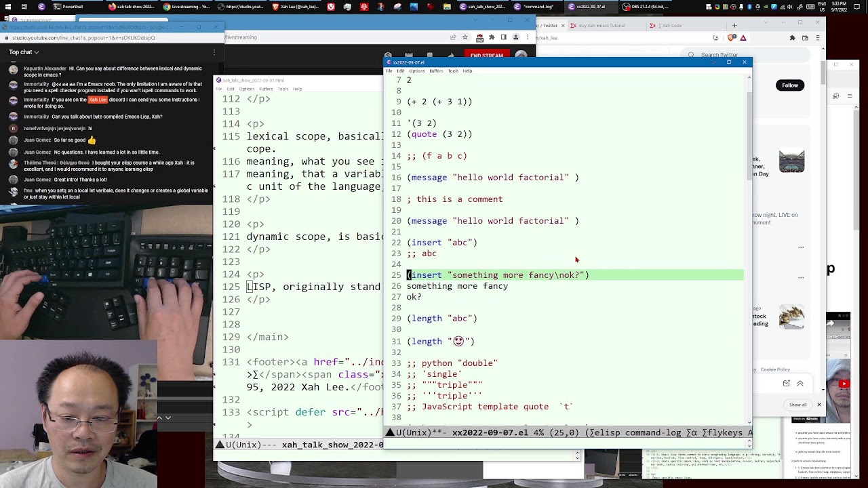Click the Show all button in the downloads panel
Screen dimensions: 868x488
coord(797,405)
